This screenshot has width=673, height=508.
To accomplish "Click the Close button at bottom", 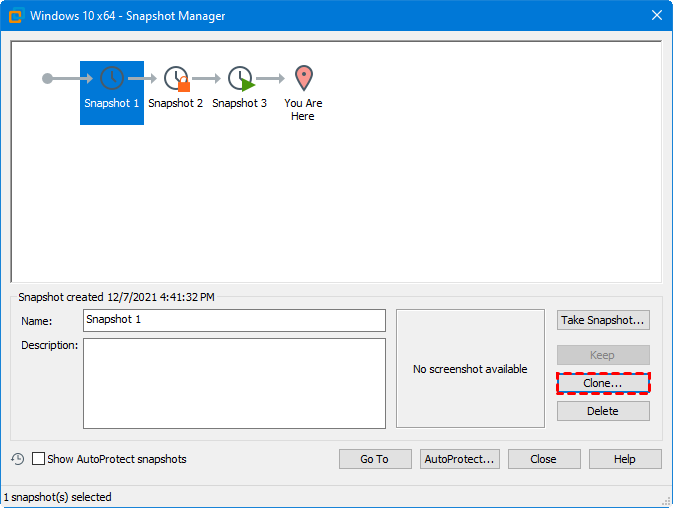I will tap(544, 459).
